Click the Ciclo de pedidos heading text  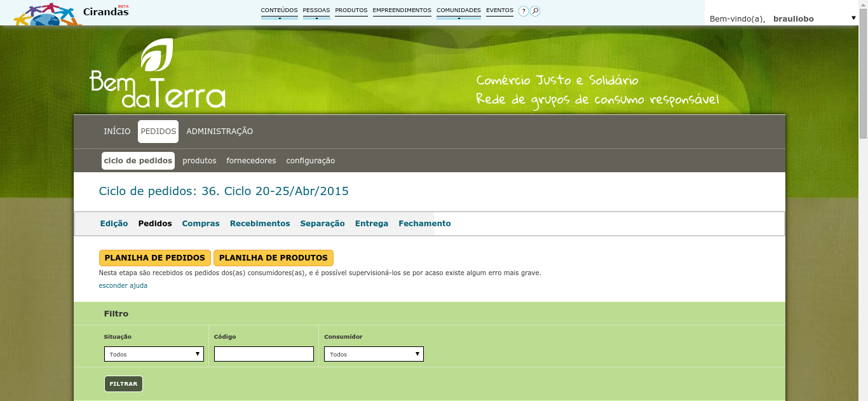point(224,191)
